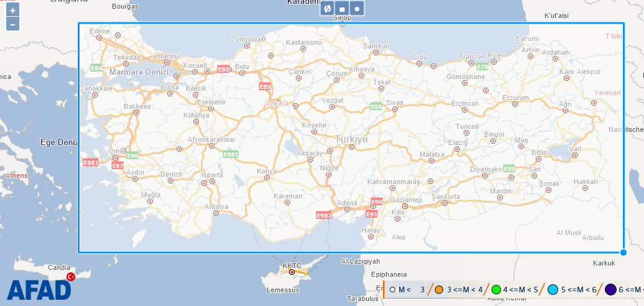Click the Kırşehir city label
The image size is (644, 306).
(314, 125)
